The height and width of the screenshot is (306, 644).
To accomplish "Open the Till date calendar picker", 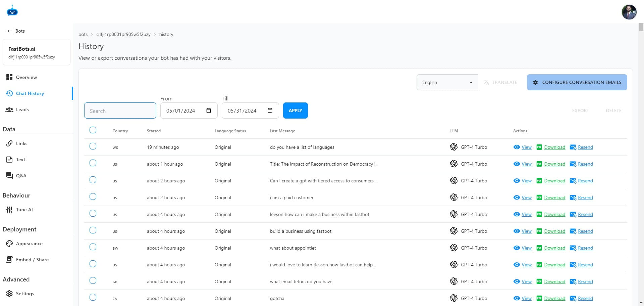I will click(270, 111).
